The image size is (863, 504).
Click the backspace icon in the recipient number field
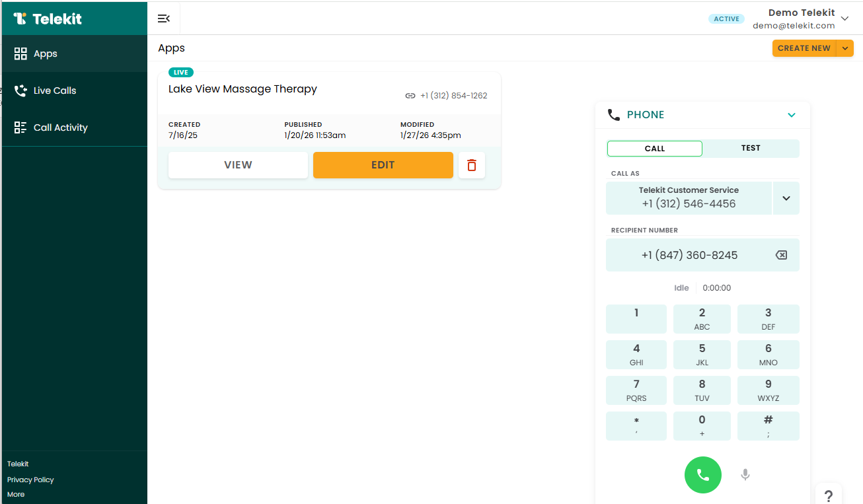coord(781,255)
